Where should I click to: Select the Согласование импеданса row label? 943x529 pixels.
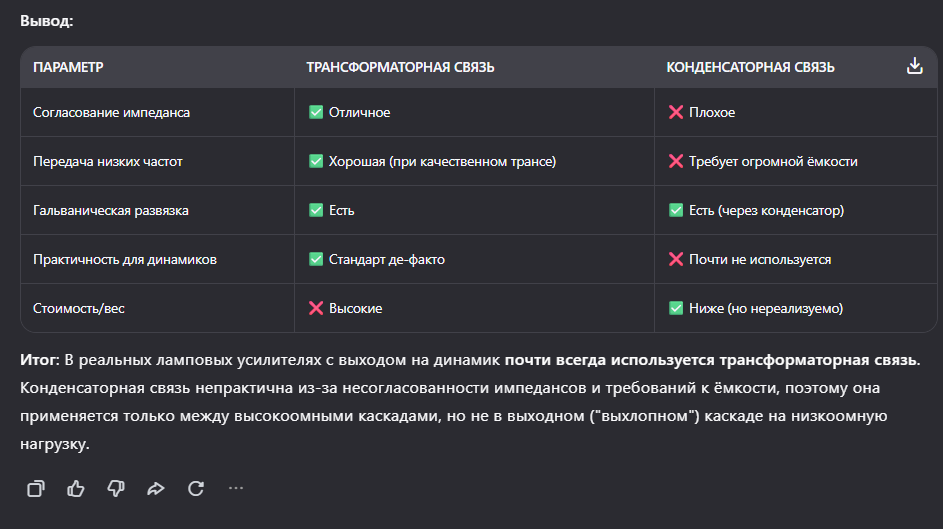tap(111, 112)
